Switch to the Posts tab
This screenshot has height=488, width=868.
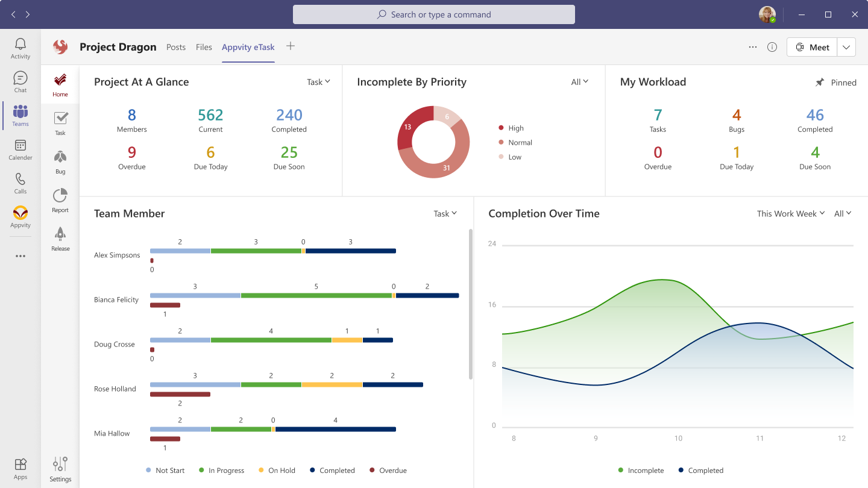tap(176, 47)
